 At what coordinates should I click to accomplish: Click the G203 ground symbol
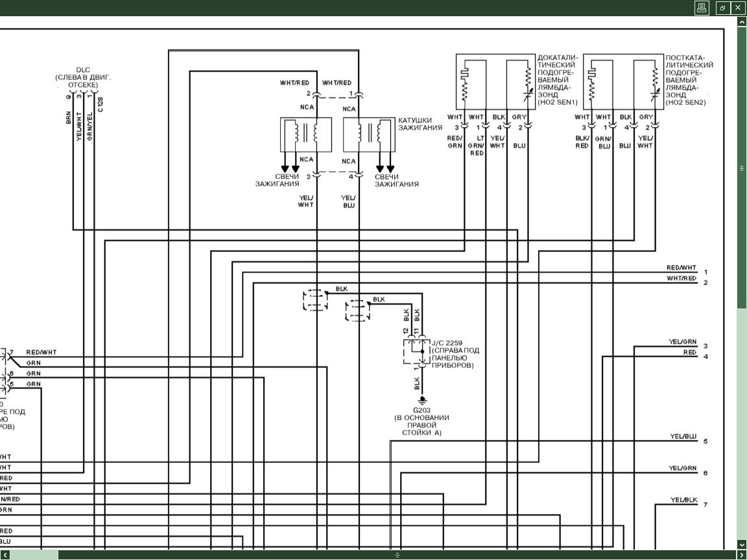[422, 399]
